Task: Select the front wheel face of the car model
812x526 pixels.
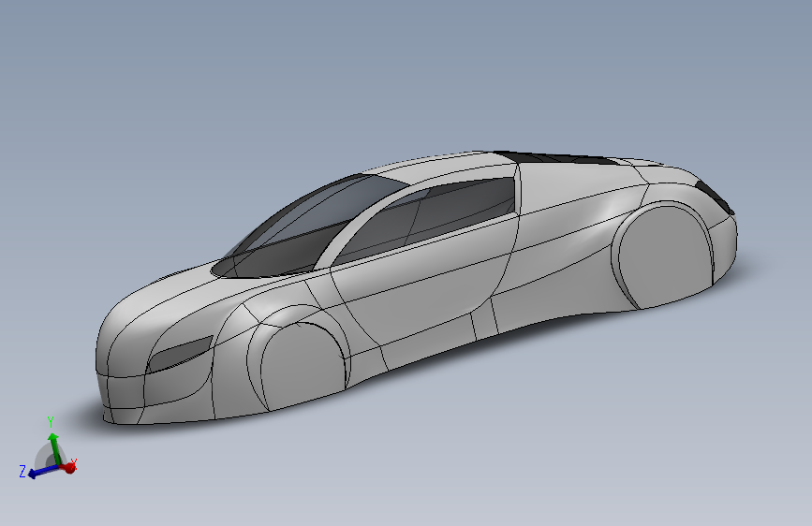Action: pos(303,367)
